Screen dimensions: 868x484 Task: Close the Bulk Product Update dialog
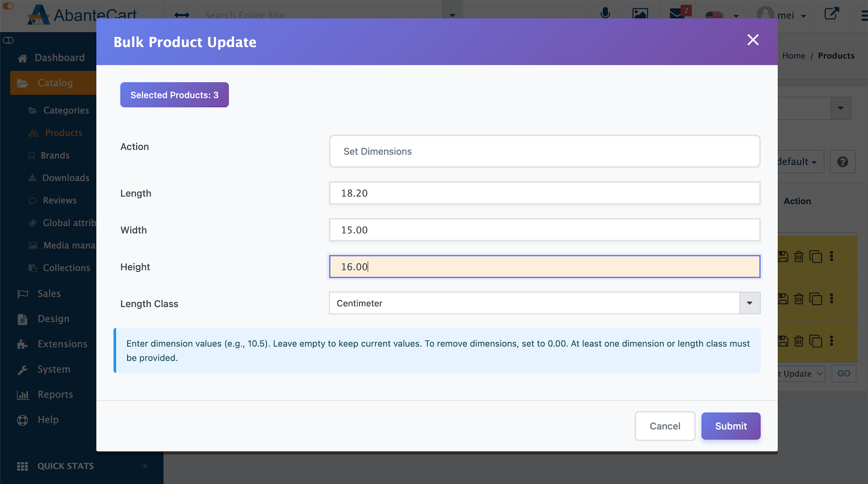pos(753,40)
